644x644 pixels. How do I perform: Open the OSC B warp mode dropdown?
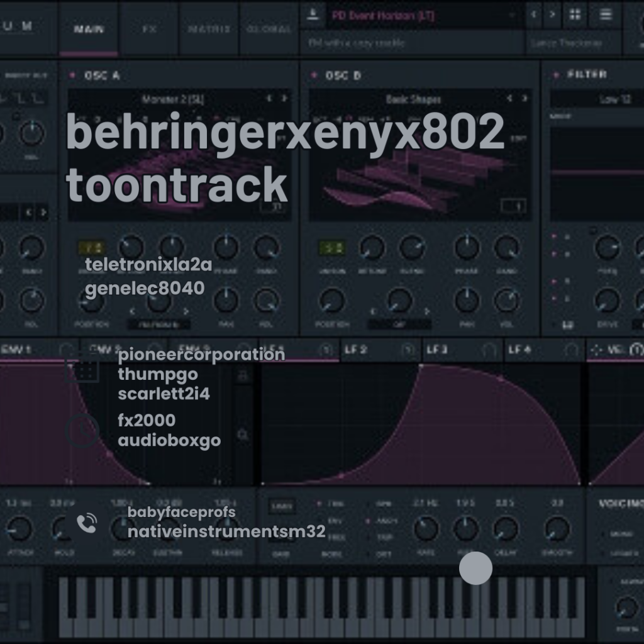pyautogui.click(x=399, y=325)
